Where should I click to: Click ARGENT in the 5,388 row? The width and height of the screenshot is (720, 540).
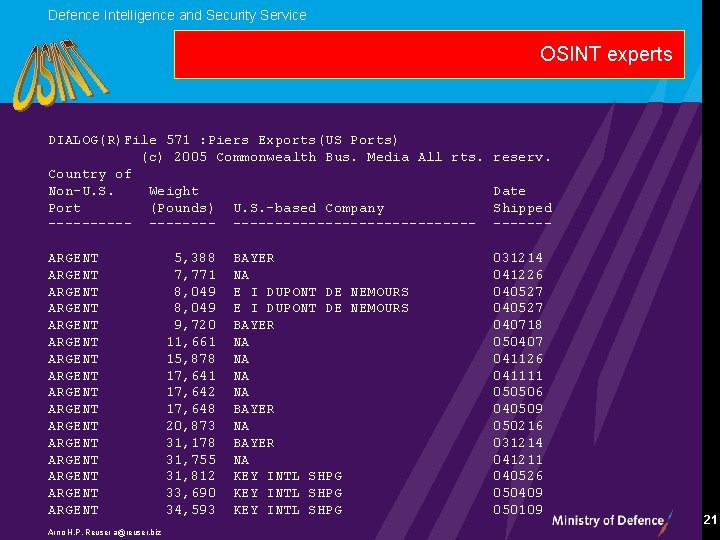[x=73, y=259]
